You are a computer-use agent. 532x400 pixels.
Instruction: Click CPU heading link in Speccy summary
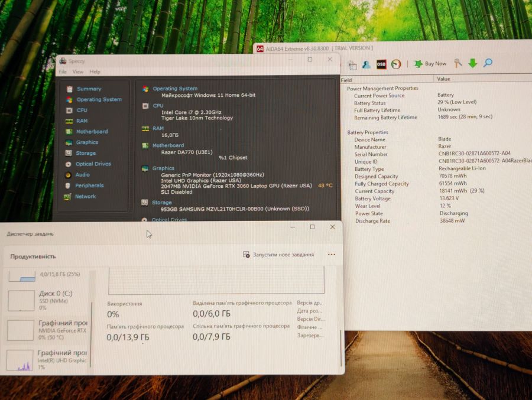click(x=158, y=106)
